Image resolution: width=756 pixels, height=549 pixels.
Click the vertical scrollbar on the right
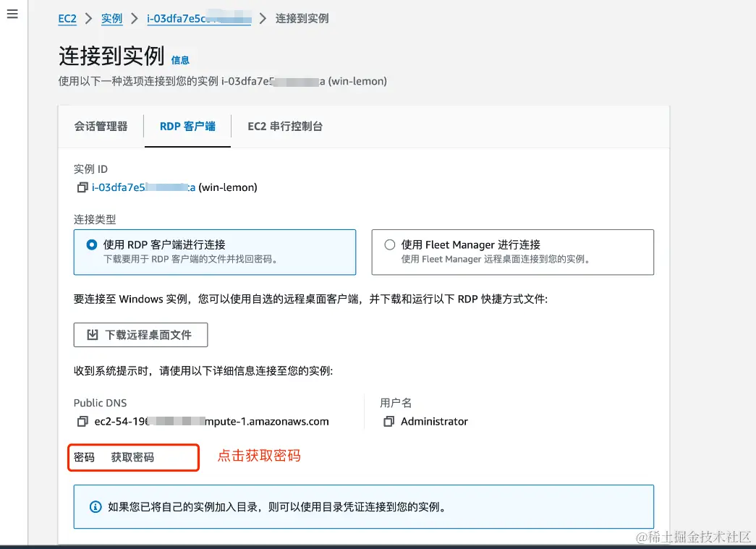point(752,275)
